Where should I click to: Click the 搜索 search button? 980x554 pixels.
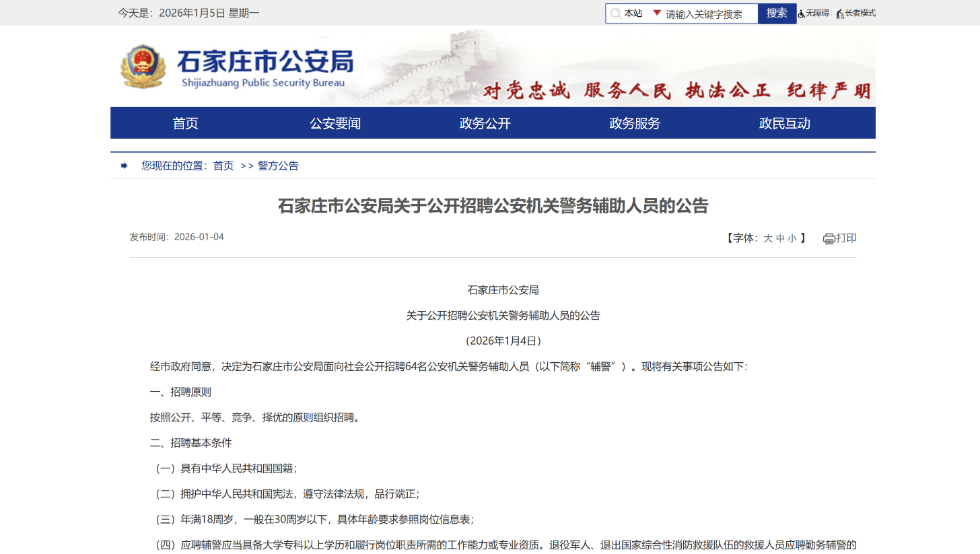click(777, 13)
